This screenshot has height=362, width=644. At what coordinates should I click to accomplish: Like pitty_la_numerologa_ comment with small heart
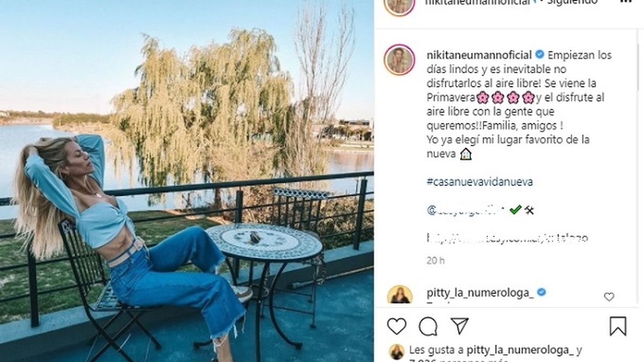pos(609,297)
